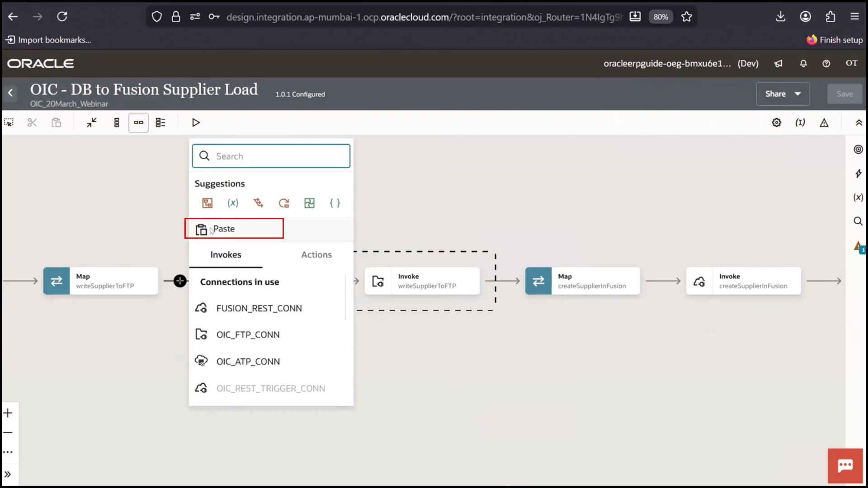Open the search magnifier in side rail
The width and height of the screenshot is (868, 488).
[x=858, y=221]
